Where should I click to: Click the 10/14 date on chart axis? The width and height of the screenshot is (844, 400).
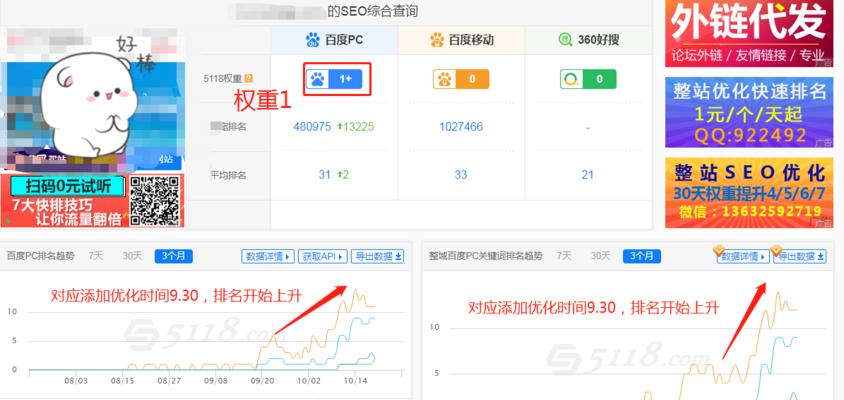tap(355, 381)
